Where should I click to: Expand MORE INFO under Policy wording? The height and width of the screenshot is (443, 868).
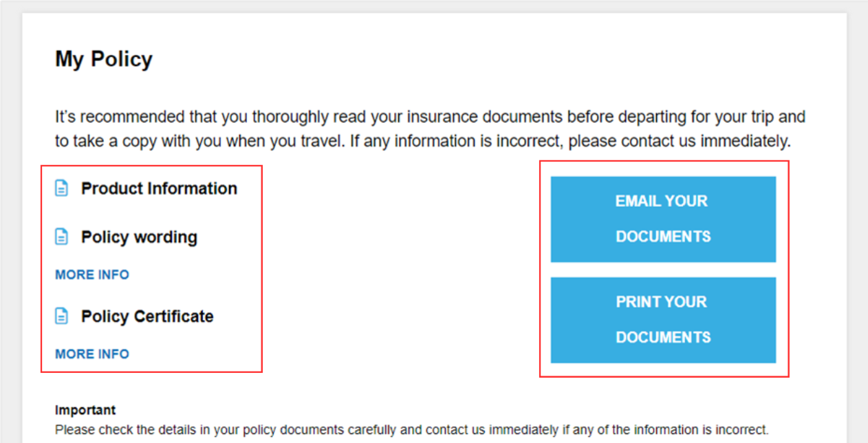[x=92, y=274]
